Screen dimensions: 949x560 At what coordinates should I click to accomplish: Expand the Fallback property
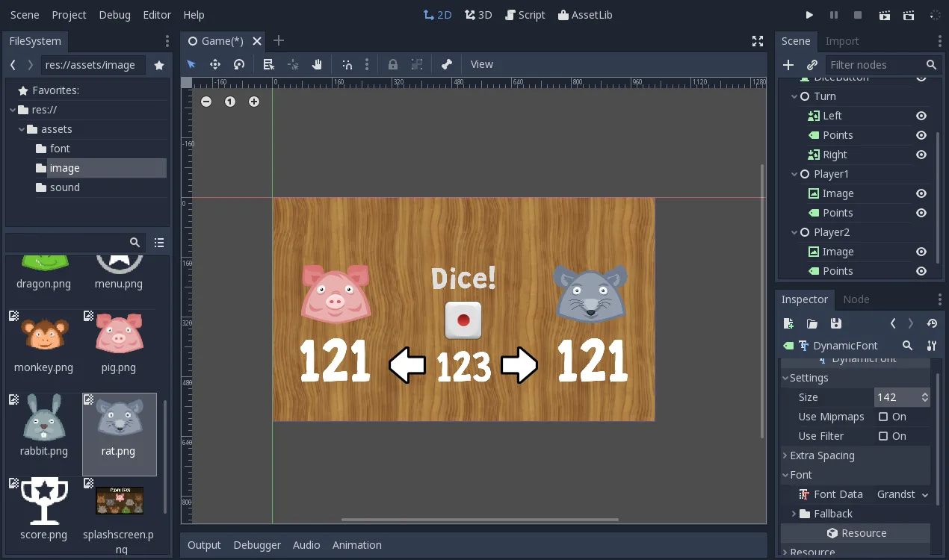click(x=794, y=514)
